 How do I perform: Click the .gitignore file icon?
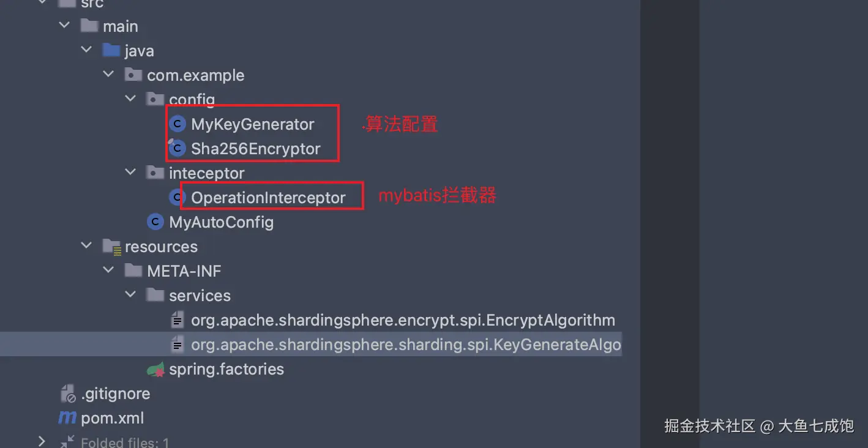click(67, 394)
